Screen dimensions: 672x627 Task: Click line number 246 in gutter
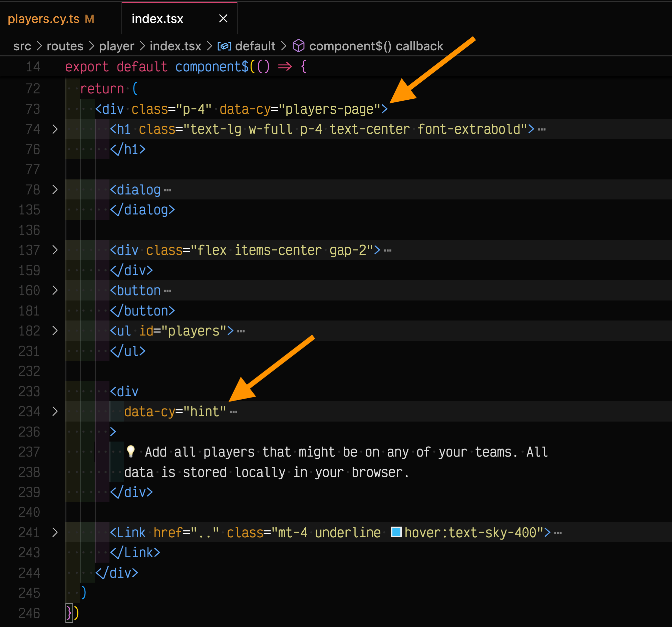pos(29,613)
